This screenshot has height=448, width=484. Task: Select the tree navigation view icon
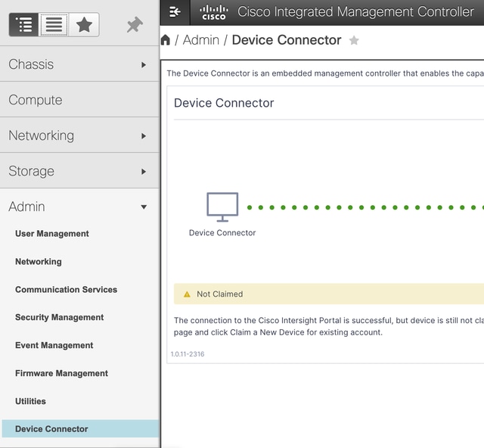[x=23, y=25]
